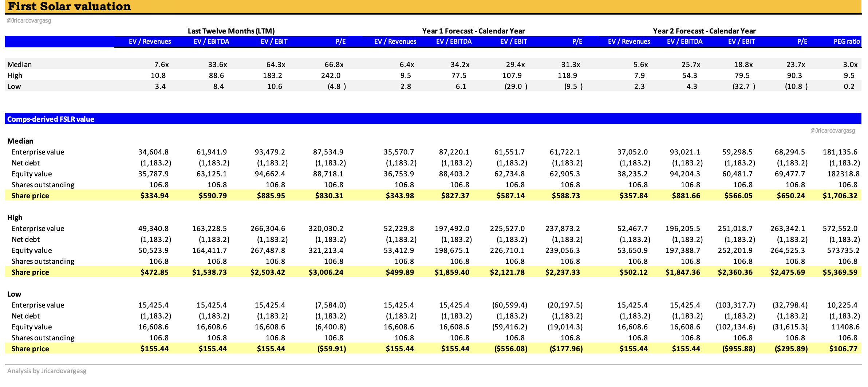Select the Median multiples row label
The width and height of the screenshot is (868, 387).
pyautogui.click(x=20, y=64)
